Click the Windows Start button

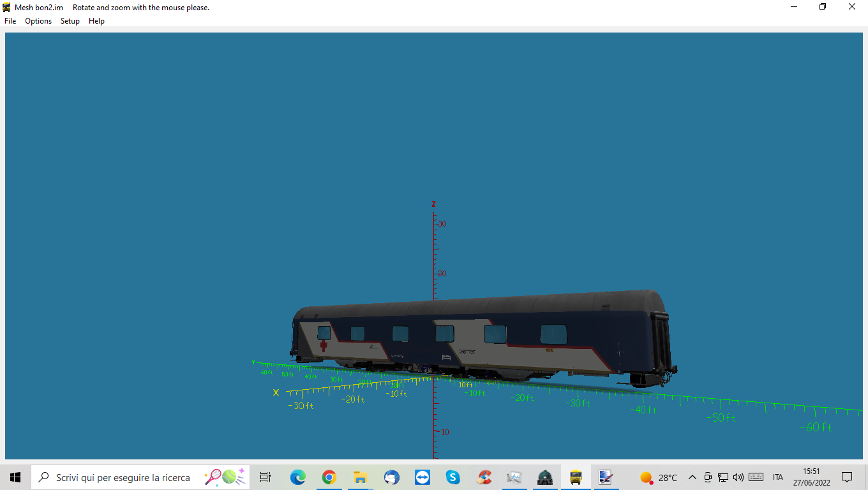[x=15, y=477]
